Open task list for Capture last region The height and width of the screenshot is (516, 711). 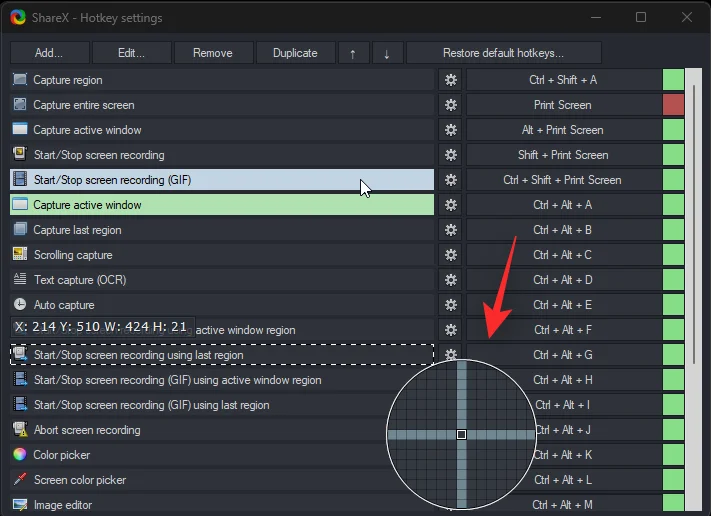[x=221, y=230]
